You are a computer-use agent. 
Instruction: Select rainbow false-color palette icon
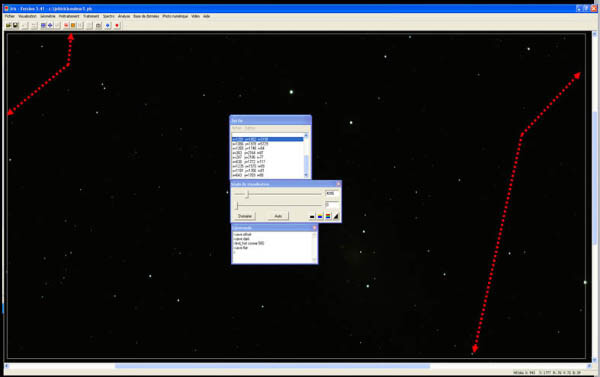tap(328, 217)
